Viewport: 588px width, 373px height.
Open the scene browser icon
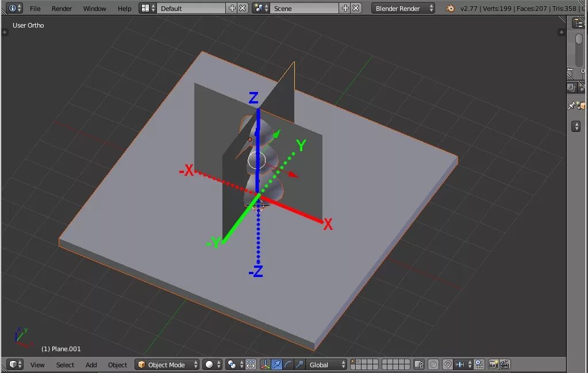coord(261,8)
